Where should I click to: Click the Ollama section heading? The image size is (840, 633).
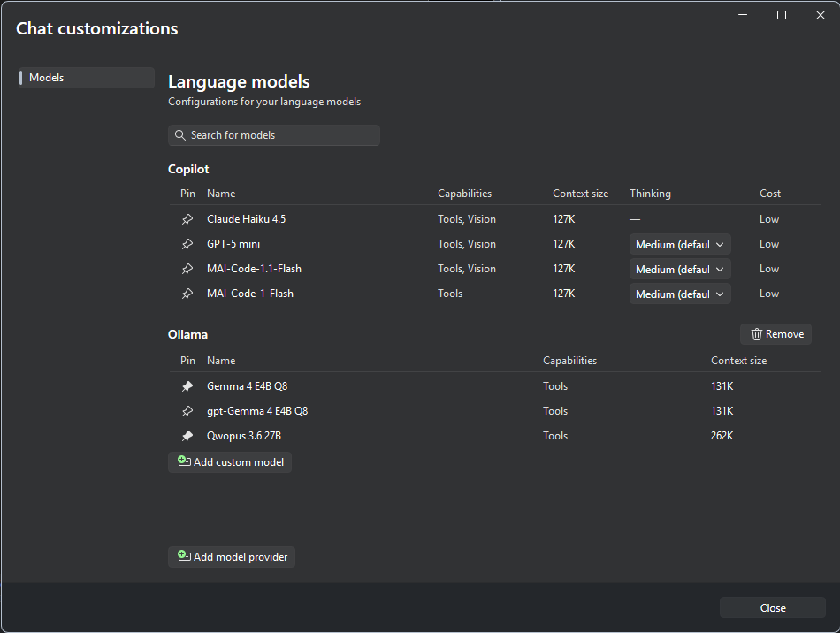(x=187, y=335)
